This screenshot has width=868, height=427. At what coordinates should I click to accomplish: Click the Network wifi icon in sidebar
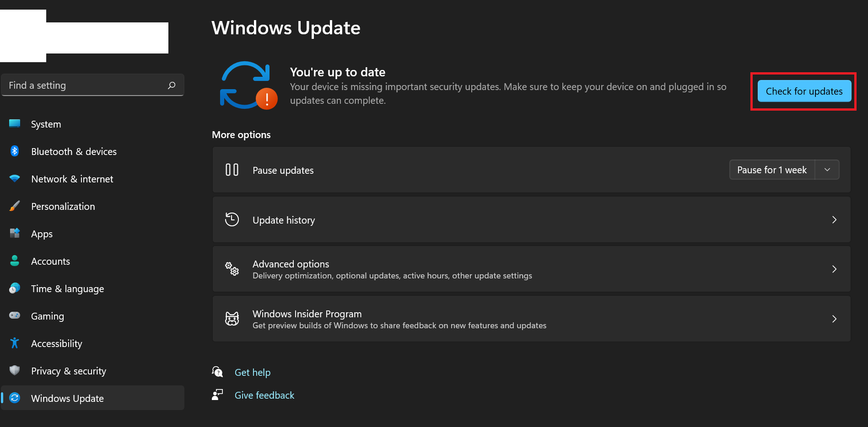[x=15, y=178]
